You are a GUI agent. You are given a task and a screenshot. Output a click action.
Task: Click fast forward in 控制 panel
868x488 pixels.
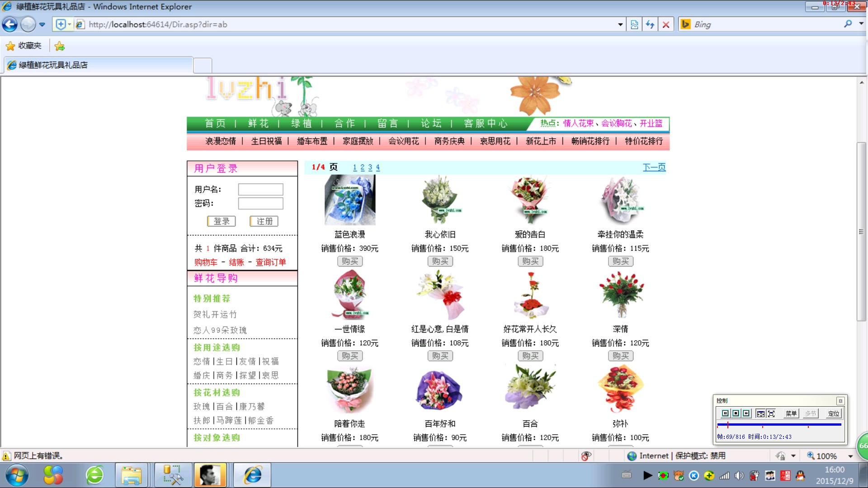[x=746, y=413]
